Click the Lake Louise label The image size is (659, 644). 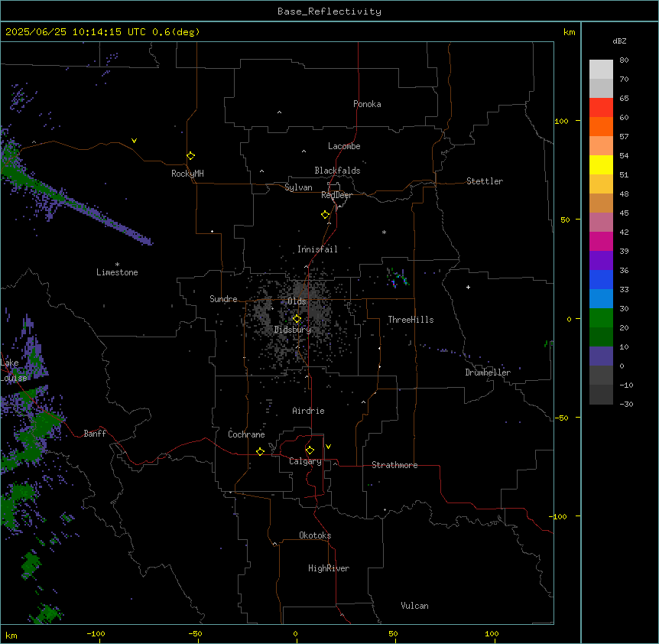(14, 370)
